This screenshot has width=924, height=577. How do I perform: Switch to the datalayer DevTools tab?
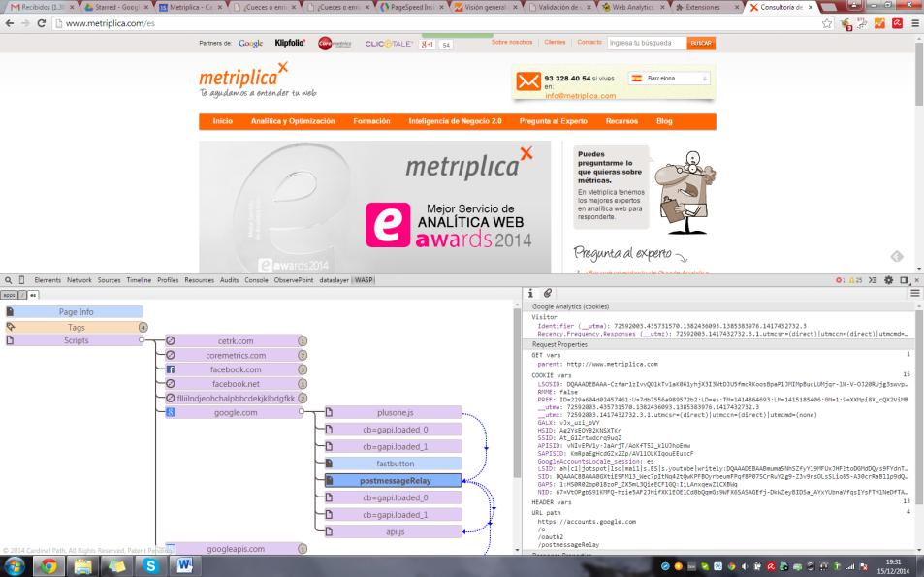[335, 280]
